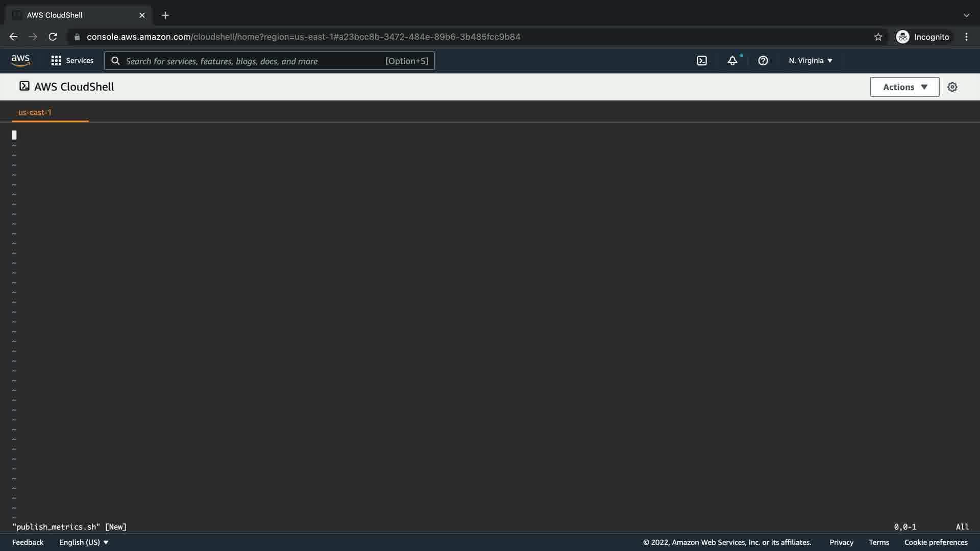The image size is (980, 551).
Task: Open the notifications bell
Action: tap(732, 61)
